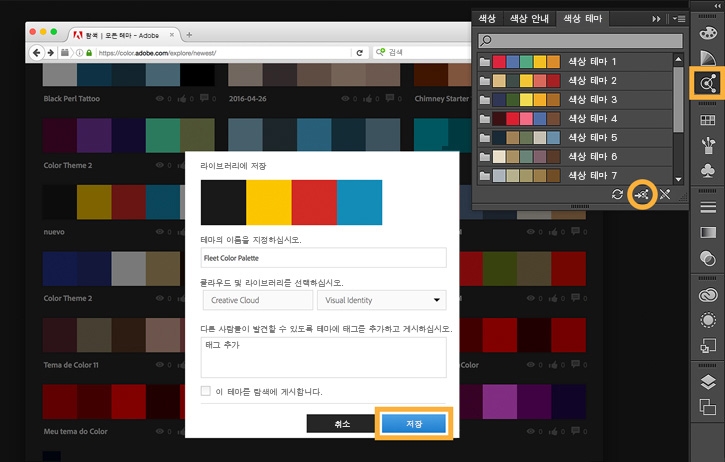Screen dimensions: 725x462
Task: Open the Black Perl Tattoo theme title
Action: click(72, 99)
